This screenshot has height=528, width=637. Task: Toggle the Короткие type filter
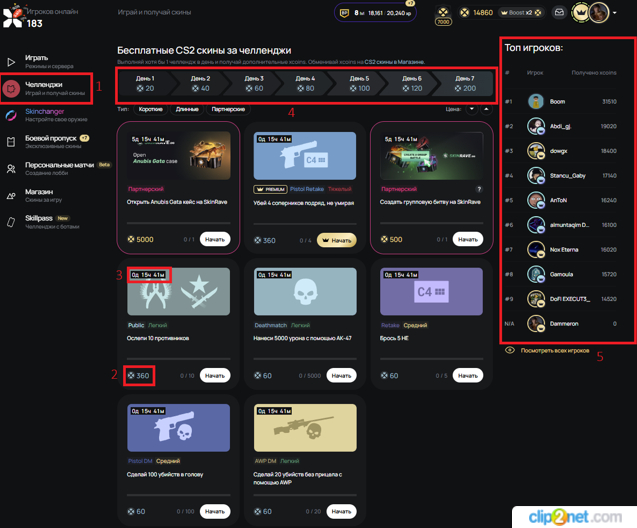coord(150,109)
